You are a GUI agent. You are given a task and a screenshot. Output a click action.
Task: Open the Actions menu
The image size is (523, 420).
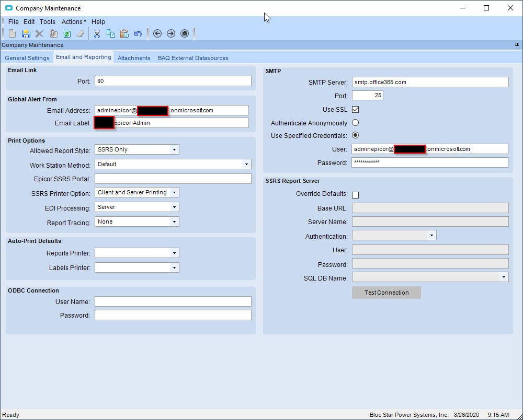[x=73, y=21]
